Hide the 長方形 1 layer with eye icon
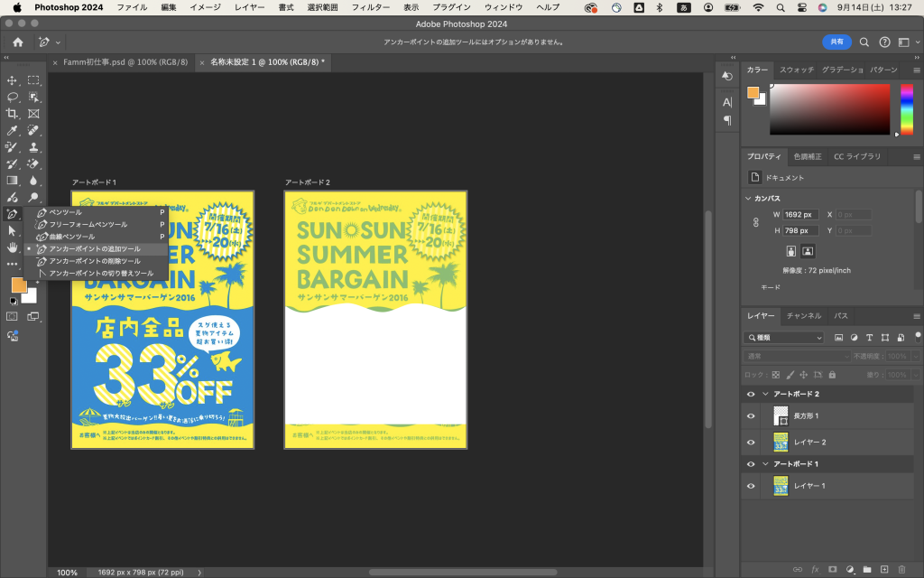Image resolution: width=924 pixels, height=578 pixels. pos(751,415)
